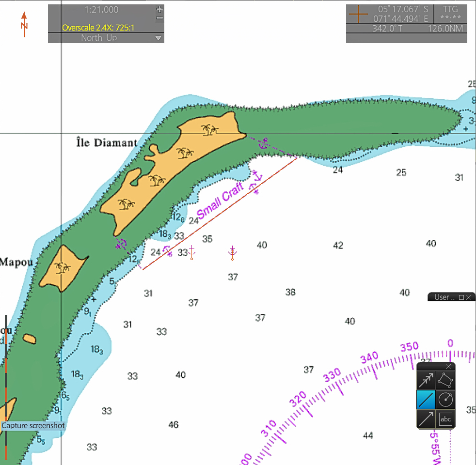The width and height of the screenshot is (476, 465).
Task: Click the small orange islet below Mapou
Action: coord(30,339)
